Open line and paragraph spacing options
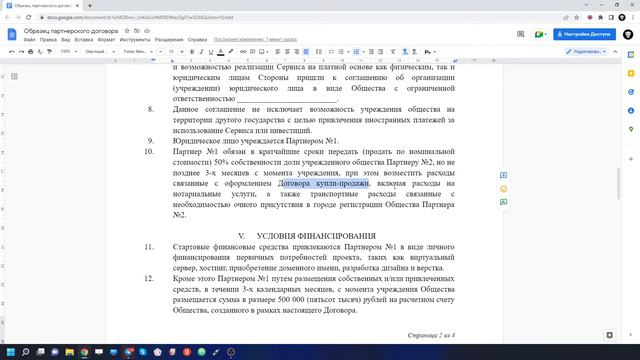Viewport: 640px width, 360px height. click(319, 52)
